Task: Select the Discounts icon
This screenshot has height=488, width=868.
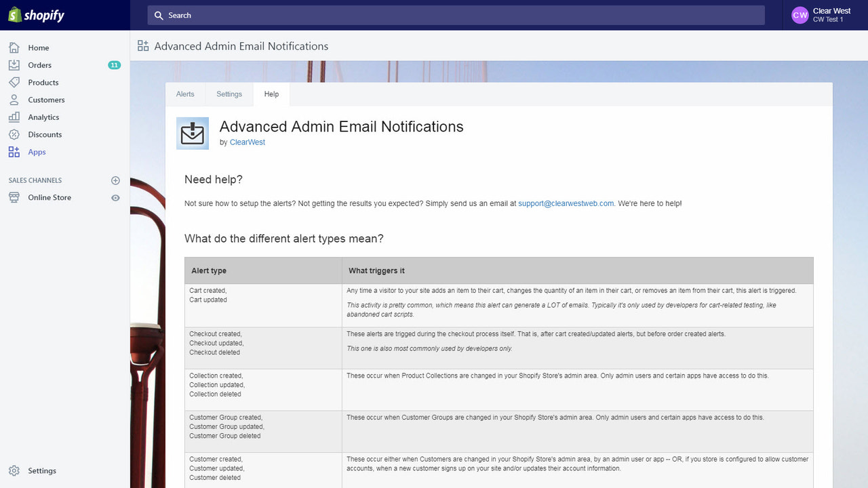Action: pyautogui.click(x=15, y=134)
